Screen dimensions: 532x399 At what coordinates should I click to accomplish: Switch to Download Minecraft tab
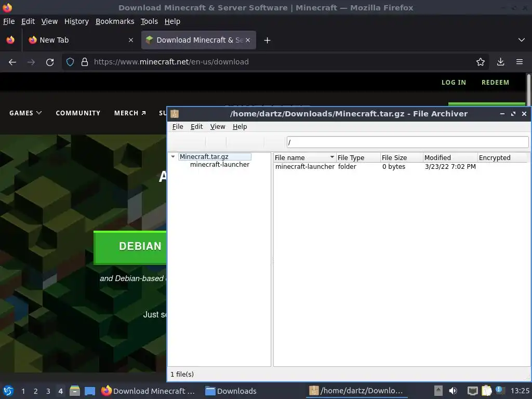click(198, 40)
